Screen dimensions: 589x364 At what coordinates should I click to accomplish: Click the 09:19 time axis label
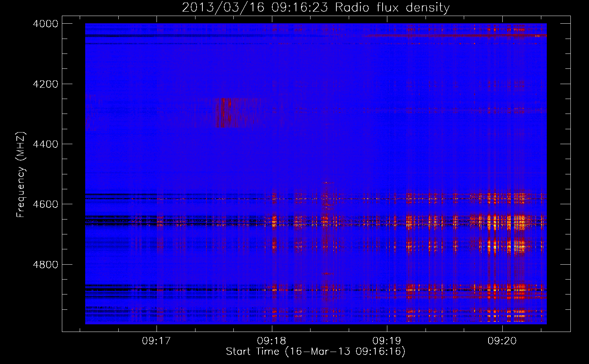tap(387, 341)
